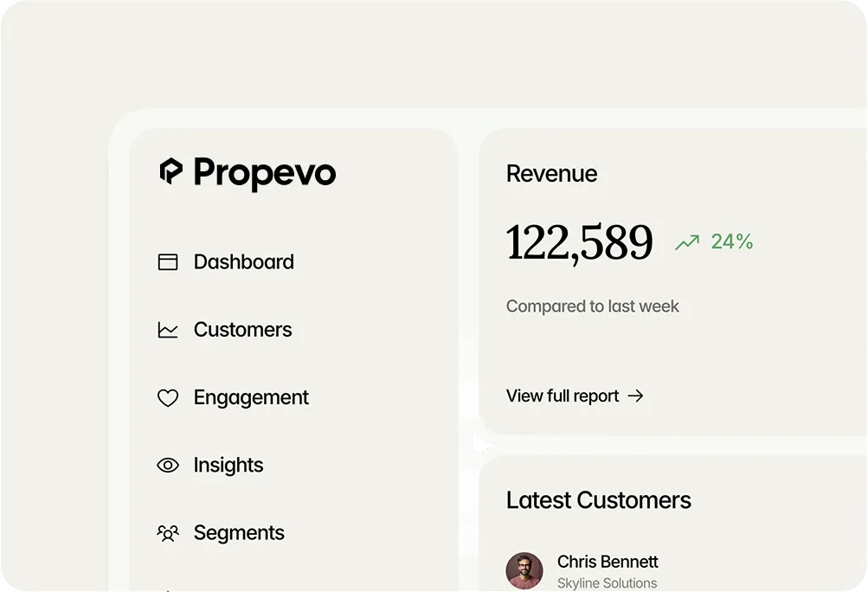This screenshot has width=868, height=592.
Task: Click Chris Bennett's profile picture
Action: (x=524, y=571)
